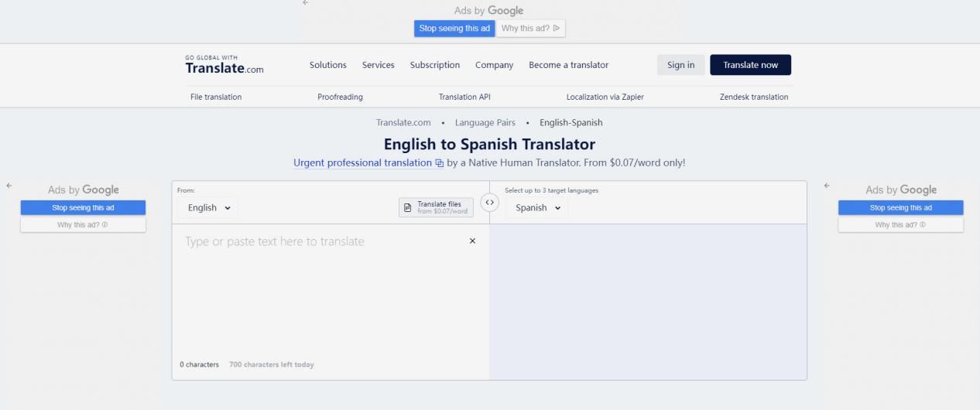Open Translation API
The width and height of the screenshot is (980, 410).
(464, 97)
